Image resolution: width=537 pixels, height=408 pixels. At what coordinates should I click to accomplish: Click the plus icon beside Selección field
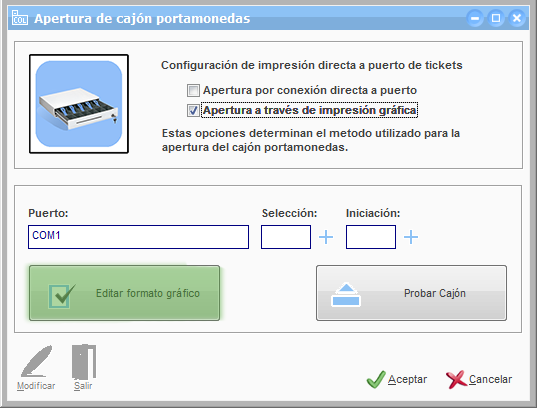click(x=326, y=237)
